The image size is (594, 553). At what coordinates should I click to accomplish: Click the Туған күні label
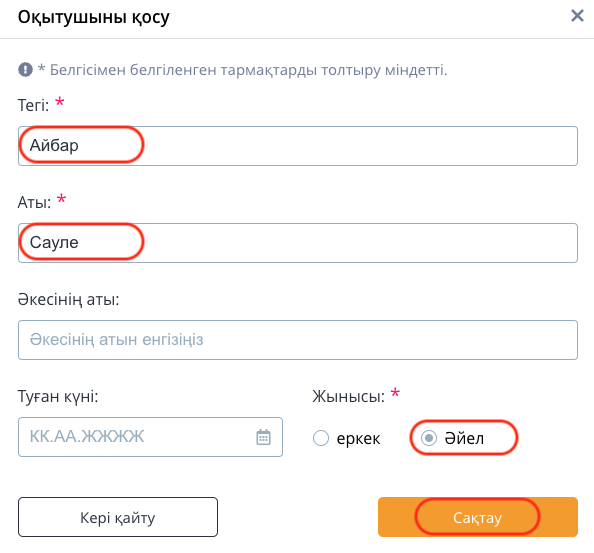pos(58,397)
